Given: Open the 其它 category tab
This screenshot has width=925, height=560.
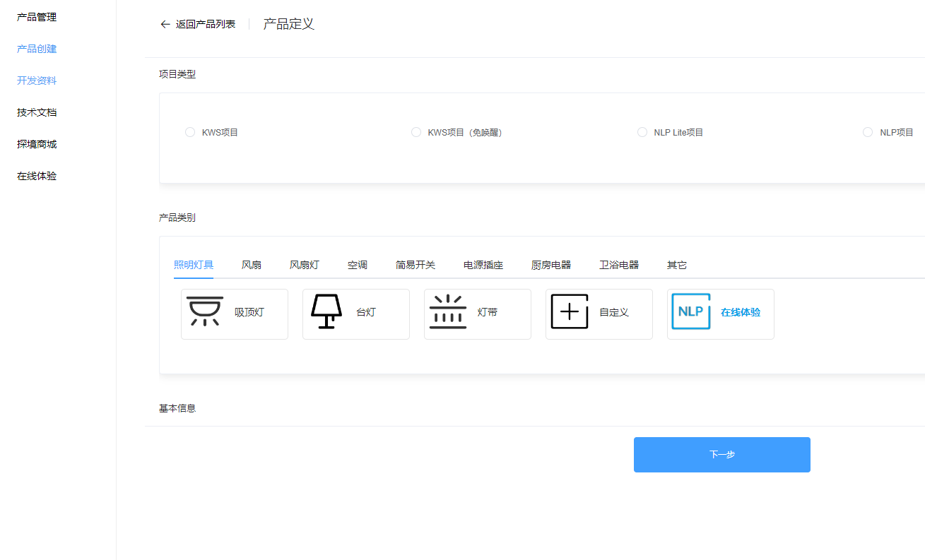Looking at the screenshot, I should coord(677,265).
